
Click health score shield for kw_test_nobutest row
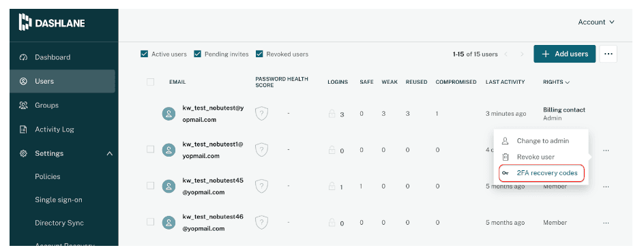(x=262, y=114)
